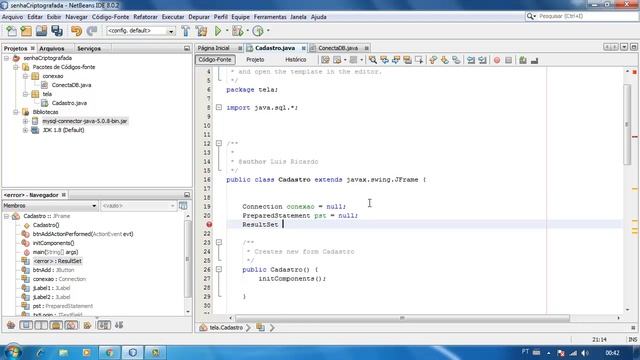Toggle Show Fields filter in Navigator

[x=26, y=325]
